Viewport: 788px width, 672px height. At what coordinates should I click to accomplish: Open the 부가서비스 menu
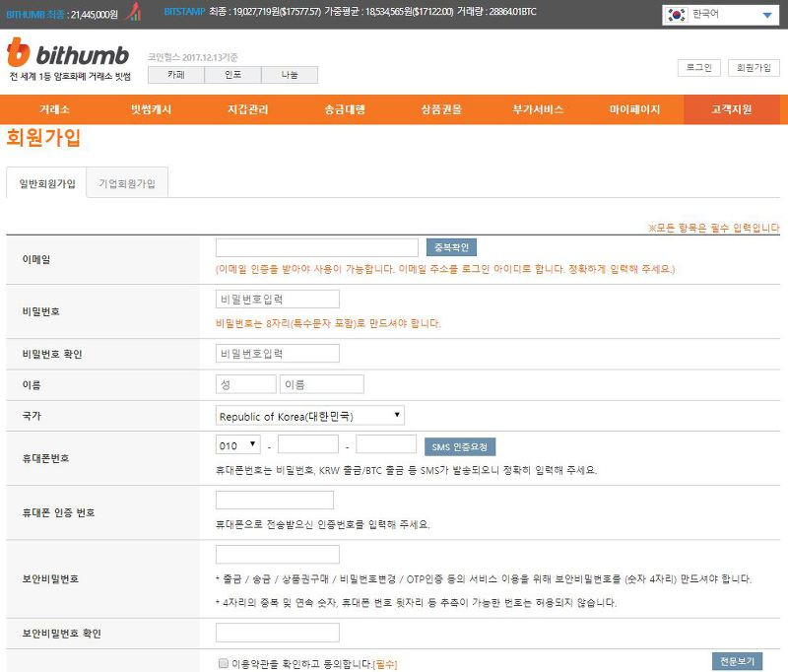538,109
